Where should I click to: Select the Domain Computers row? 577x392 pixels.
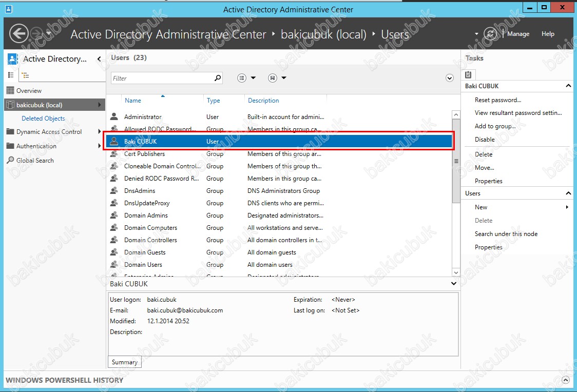pos(279,228)
